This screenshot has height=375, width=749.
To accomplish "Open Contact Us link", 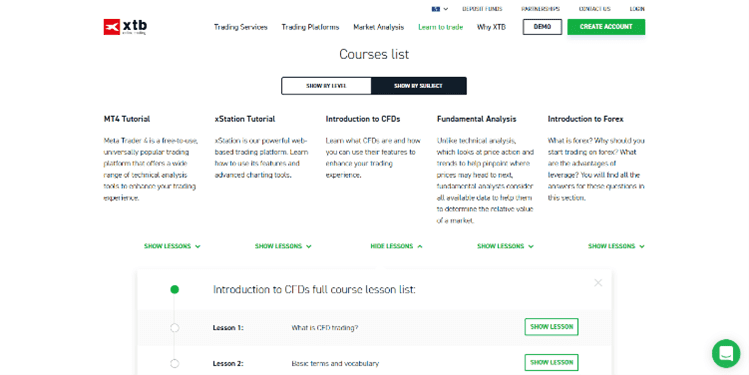I will click(594, 9).
